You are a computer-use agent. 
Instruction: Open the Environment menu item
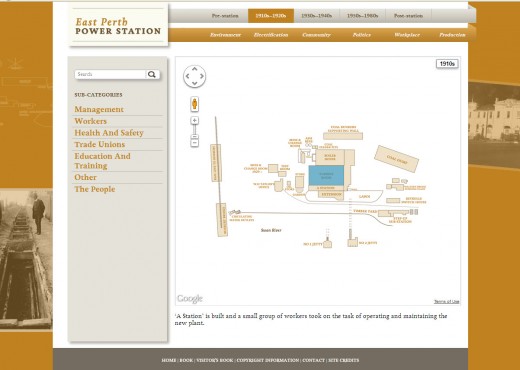pyautogui.click(x=225, y=35)
